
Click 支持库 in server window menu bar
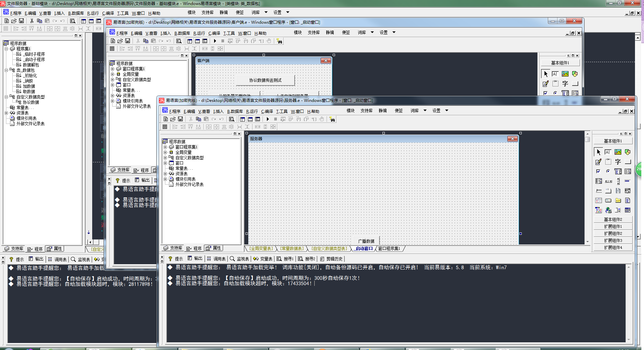point(366,111)
